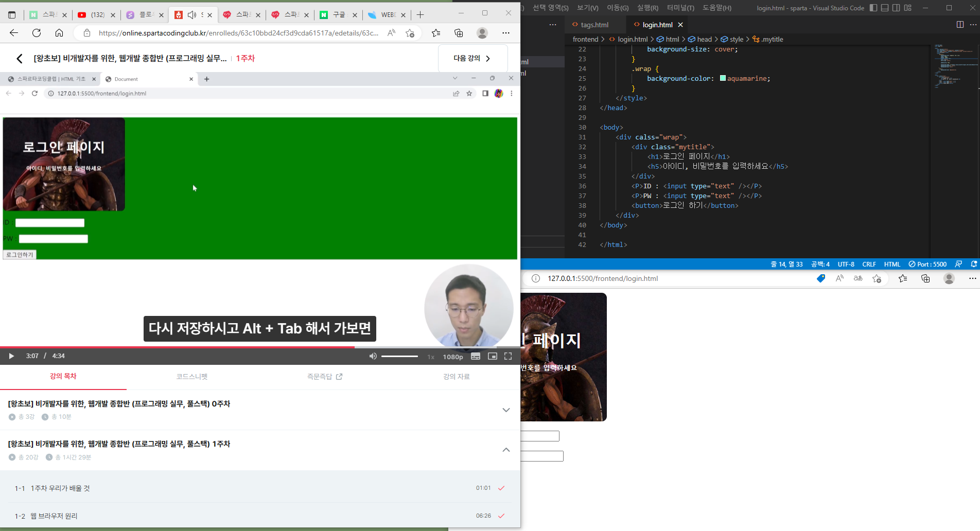The height and width of the screenshot is (531, 980).
Task: Click shopping tag icon in bottom browser
Action: (821, 278)
